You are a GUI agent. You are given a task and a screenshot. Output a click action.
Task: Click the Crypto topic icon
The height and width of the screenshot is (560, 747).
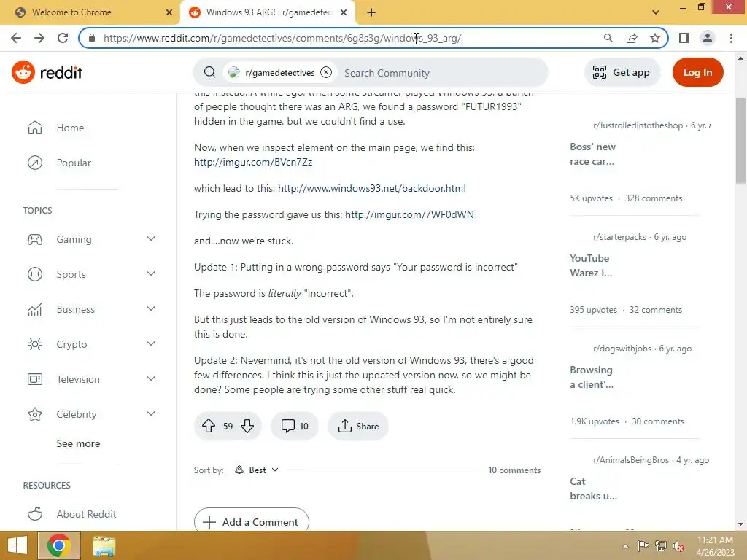click(x=35, y=344)
